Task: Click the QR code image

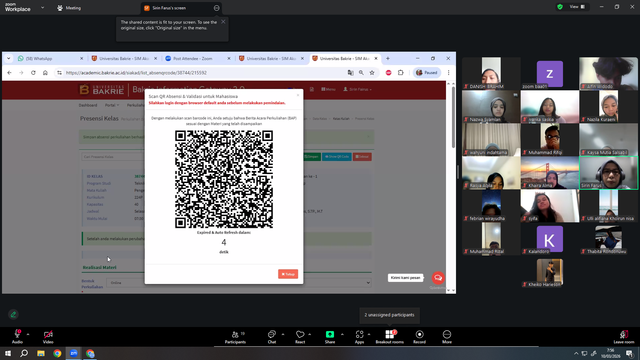Action: pyautogui.click(x=224, y=179)
